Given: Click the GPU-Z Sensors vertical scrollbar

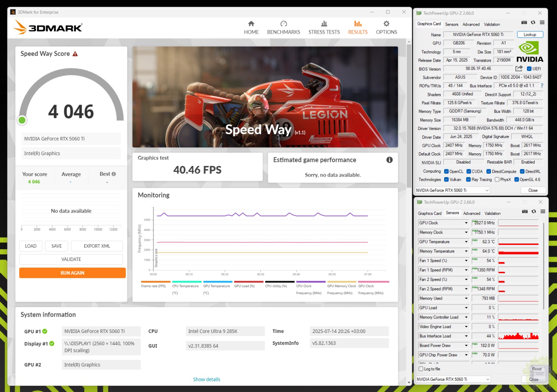Looking at the screenshot, I should [544, 265].
